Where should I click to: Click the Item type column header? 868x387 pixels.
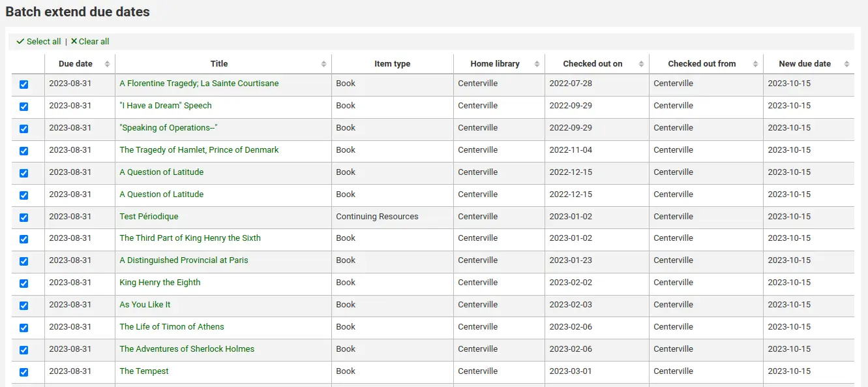pyautogui.click(x=392, y=64)
